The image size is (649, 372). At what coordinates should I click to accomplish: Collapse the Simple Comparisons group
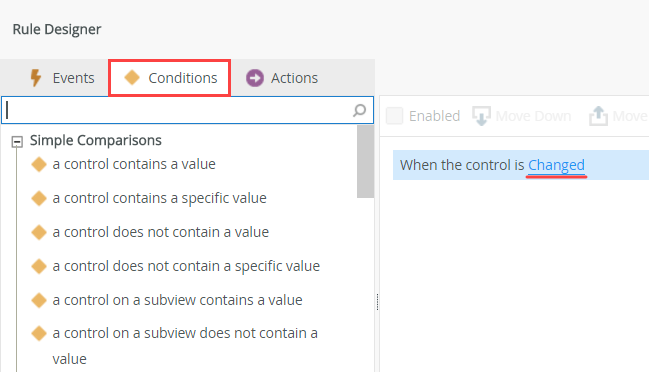coord(17,142)
